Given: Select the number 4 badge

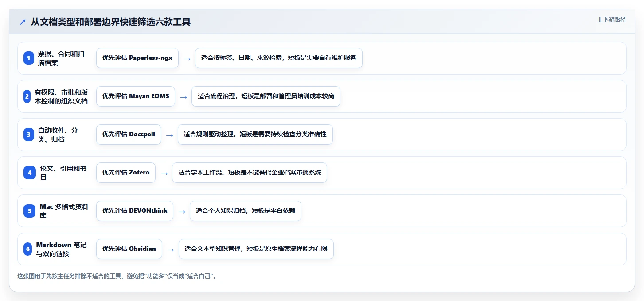Looking at the screenshot, I should point(30,173).
